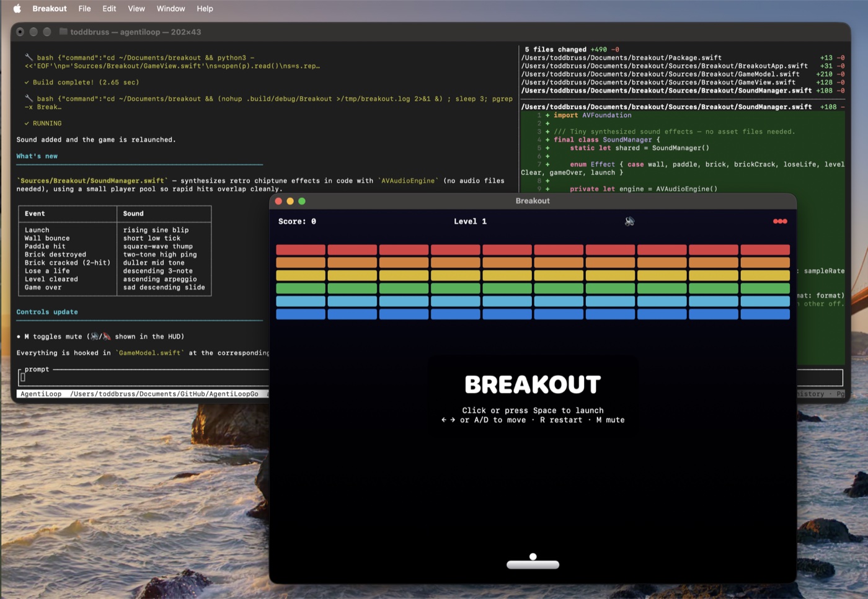Open the Help menu
The width and height of the screenshot is (868, 599).
click(x=205, y=9)
